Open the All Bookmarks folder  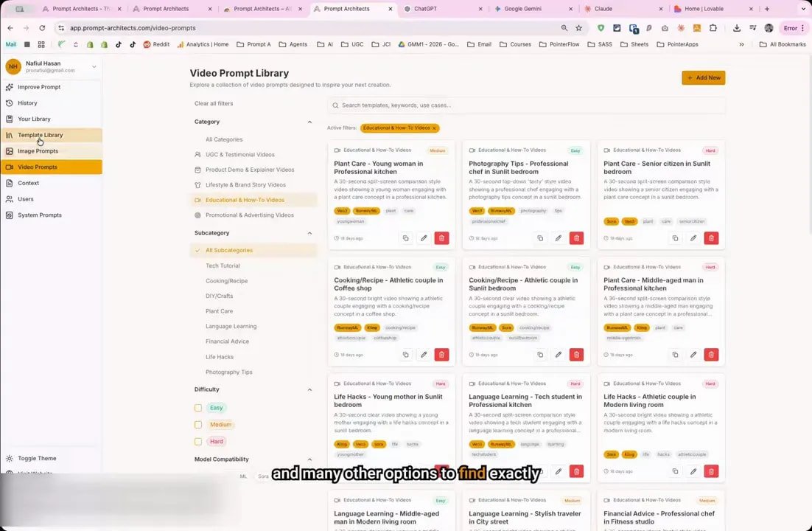point(782,44)
